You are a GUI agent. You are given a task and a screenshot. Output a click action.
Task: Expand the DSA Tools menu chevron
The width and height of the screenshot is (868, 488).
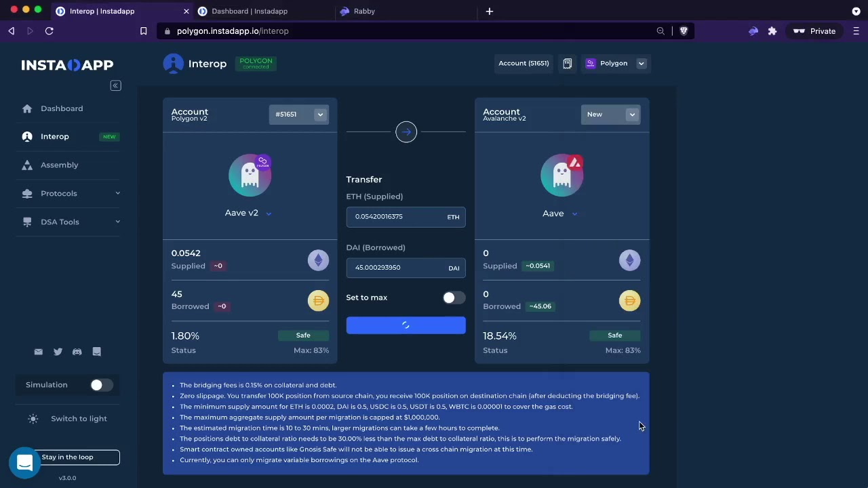click(117, 222)
